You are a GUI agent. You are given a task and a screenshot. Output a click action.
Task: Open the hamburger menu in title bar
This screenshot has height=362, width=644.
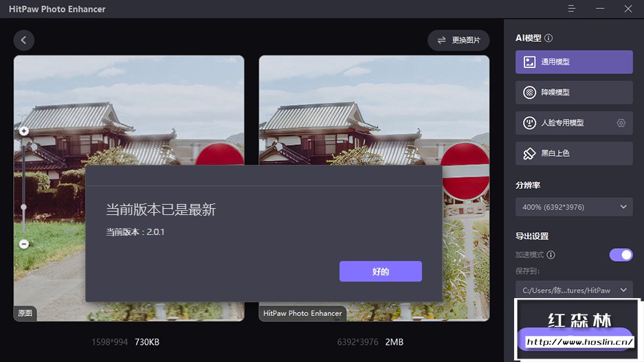[x=571, y=9]
